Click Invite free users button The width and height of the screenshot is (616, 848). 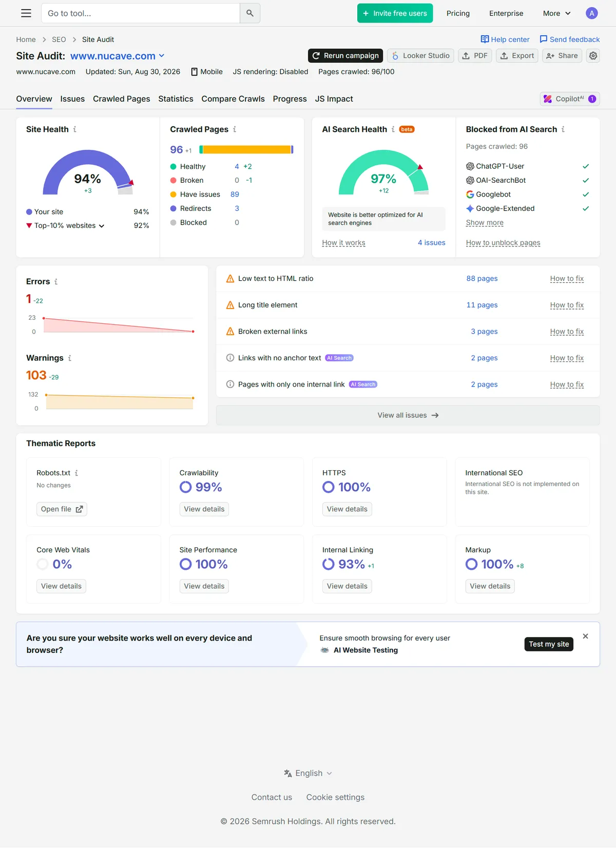tap(395, 13)
